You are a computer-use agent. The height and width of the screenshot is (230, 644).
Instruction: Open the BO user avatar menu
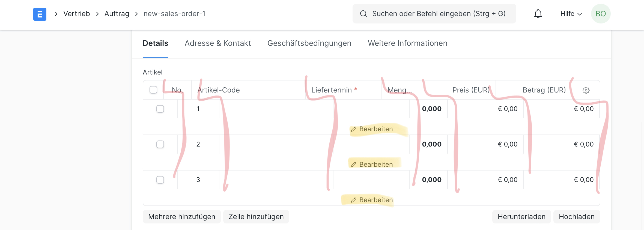pyautogui.click(x=601, y=14)
